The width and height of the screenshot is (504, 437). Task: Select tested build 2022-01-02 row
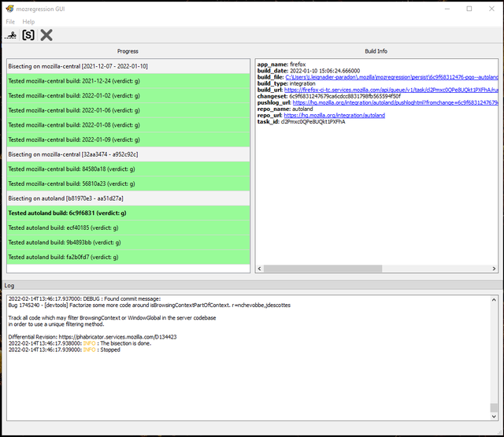[128, 96]
